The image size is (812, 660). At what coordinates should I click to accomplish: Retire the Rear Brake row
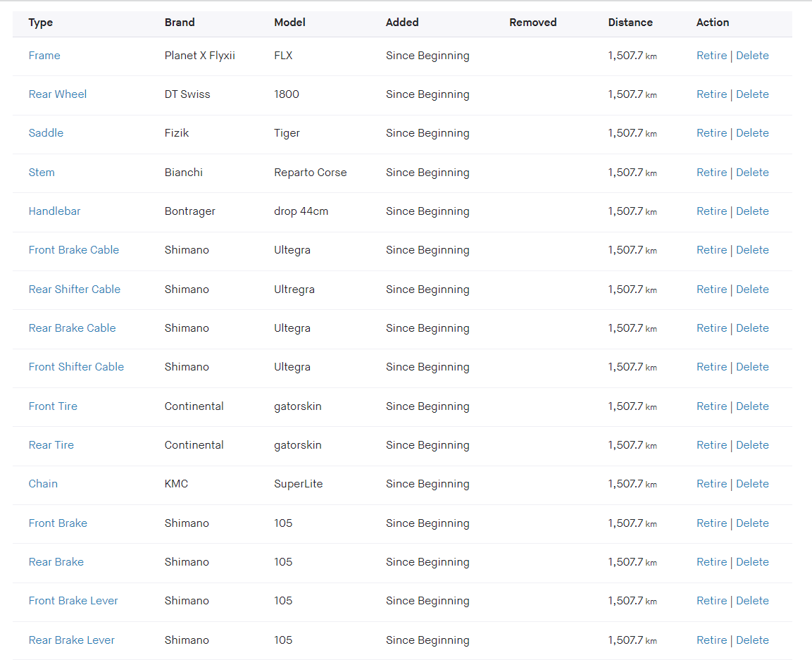coord(711,563)
